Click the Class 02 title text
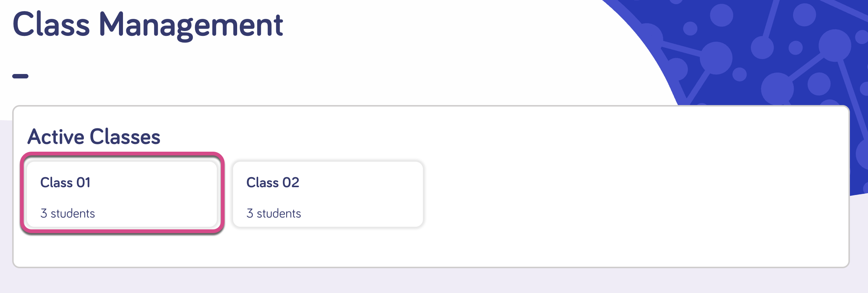Screen dimensions: 868x293 [273, 182]
